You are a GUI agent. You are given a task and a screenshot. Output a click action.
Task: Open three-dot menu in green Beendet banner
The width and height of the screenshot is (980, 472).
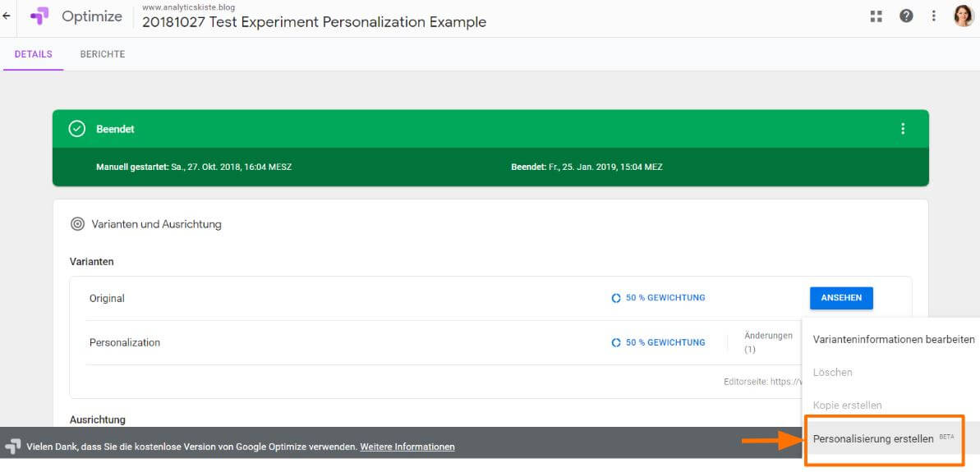pos(903,129)
